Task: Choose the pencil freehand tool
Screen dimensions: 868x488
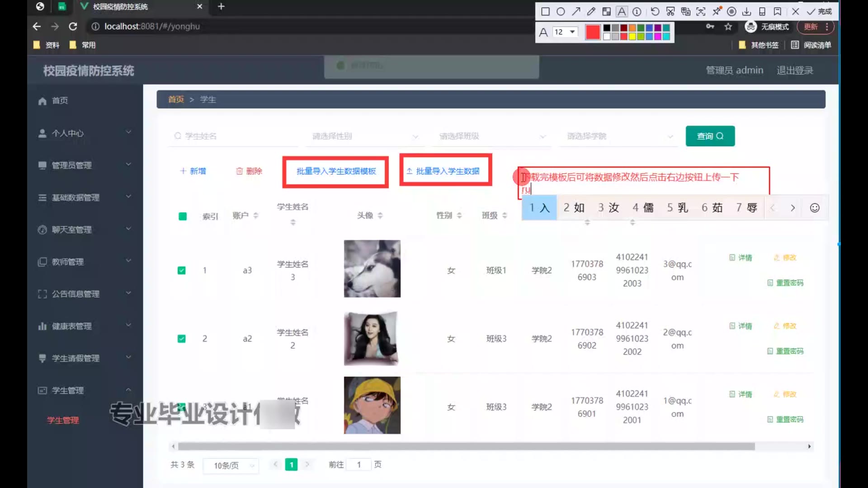Action: coord(591,12)
